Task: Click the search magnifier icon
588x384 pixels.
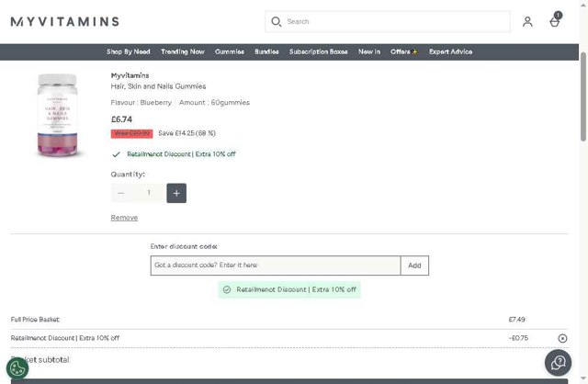Action: point(277,22)
